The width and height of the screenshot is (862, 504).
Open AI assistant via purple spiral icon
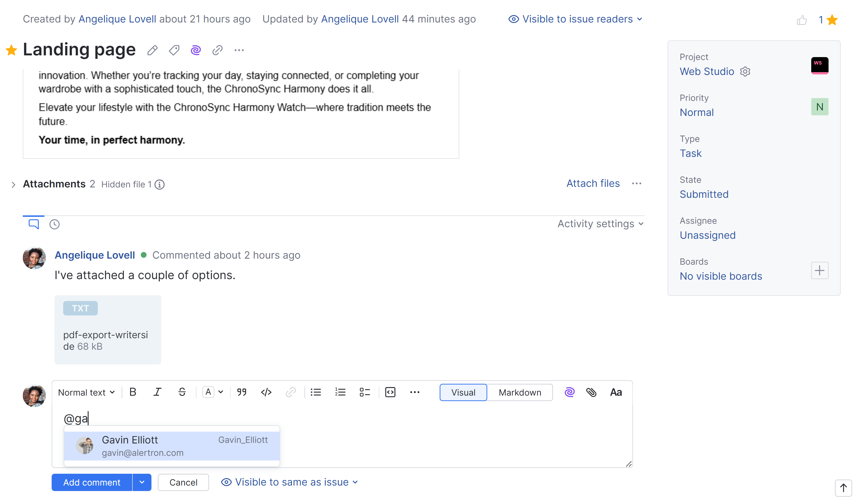tap(195, 50)
